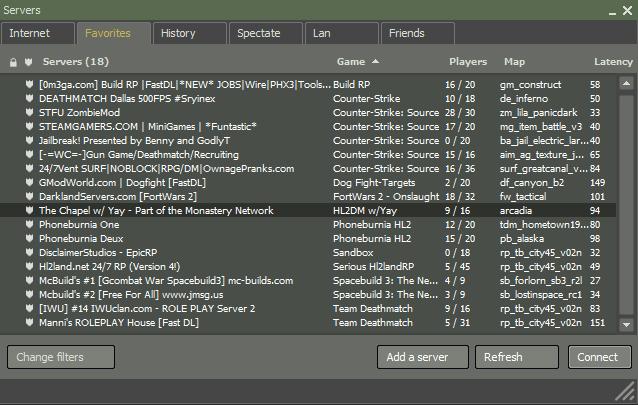Sort by the Servers (18) column header
The width and height of the screenshot is (638, 405).
[76, 61]
